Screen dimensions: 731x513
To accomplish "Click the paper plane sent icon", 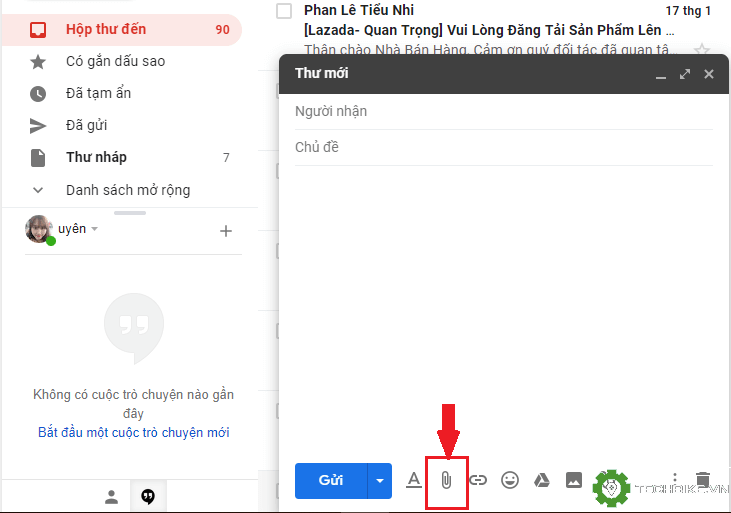I will [x=38, y=126].
